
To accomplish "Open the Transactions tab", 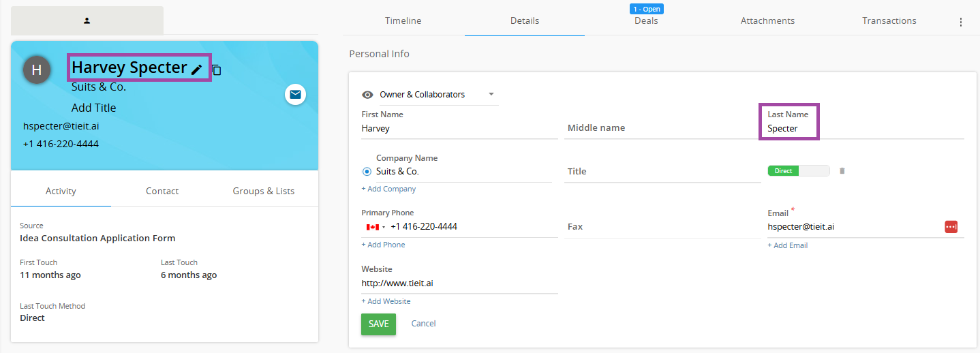I will [889, 21].
